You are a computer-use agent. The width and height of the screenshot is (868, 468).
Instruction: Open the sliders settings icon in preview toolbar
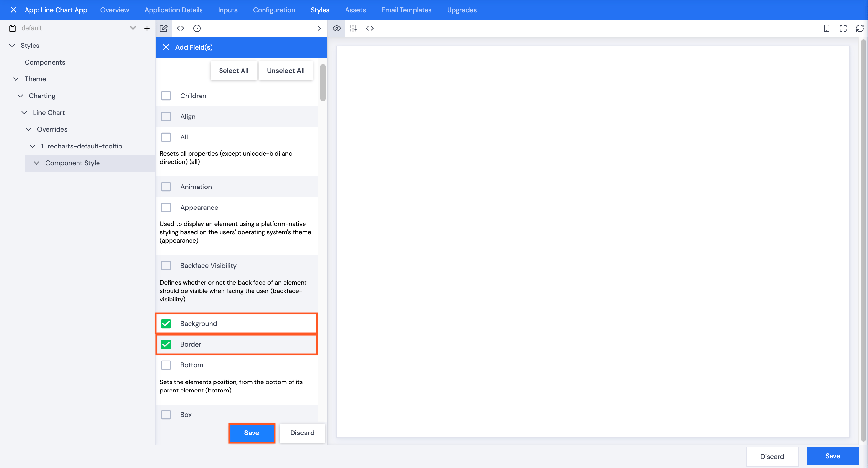tap(353, 28)
